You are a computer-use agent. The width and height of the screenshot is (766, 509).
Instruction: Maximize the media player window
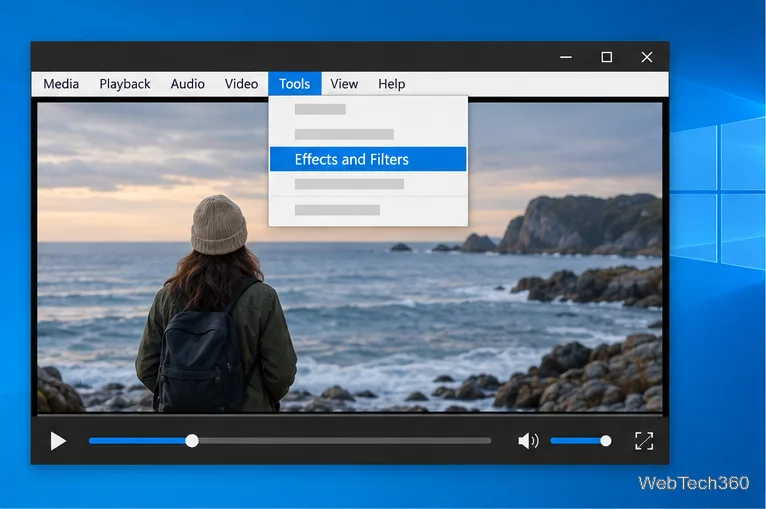point(607,57)
